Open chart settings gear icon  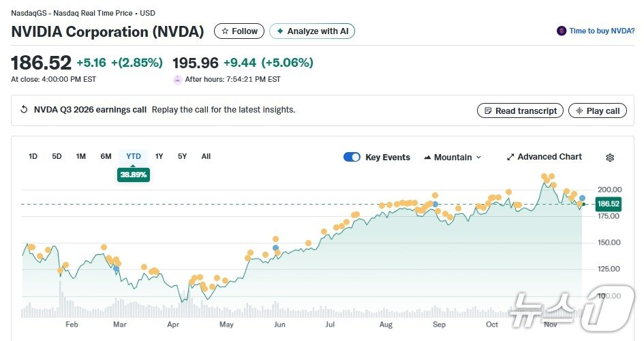[x=610, y=158]
